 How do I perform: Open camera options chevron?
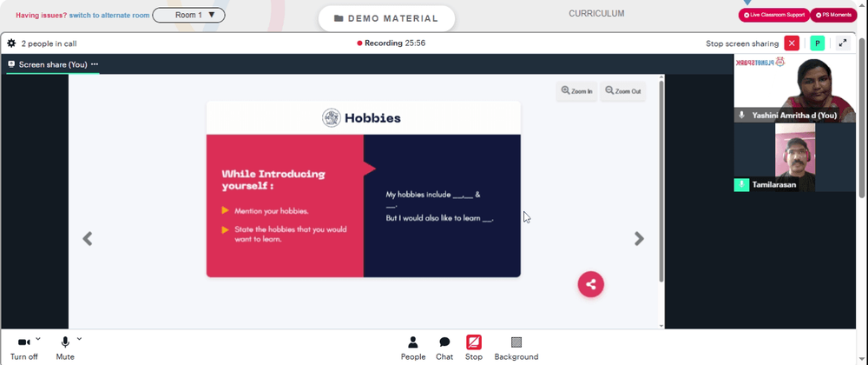37,338
